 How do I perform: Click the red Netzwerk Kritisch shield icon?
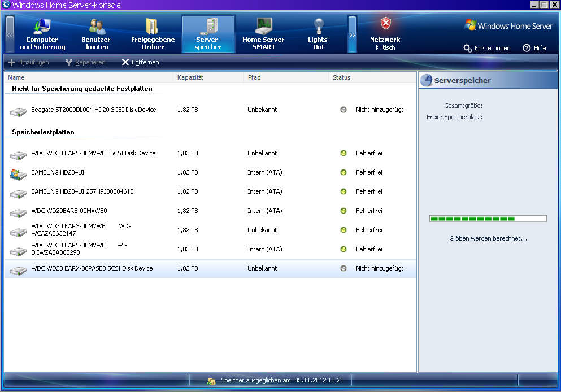[385, 24]
